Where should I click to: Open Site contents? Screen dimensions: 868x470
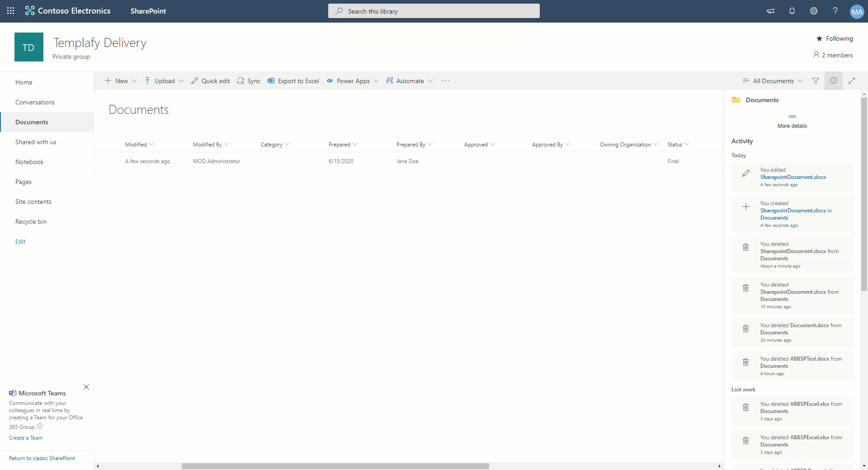pyautogui.click(x=33, y=202)
